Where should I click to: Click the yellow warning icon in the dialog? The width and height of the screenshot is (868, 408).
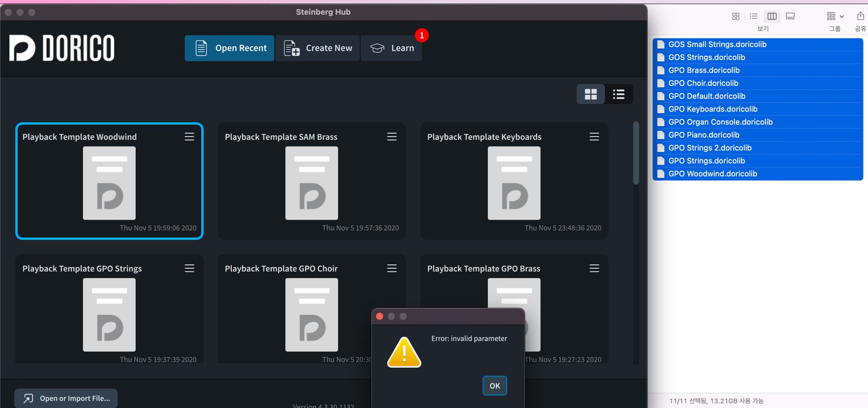(404, 352)
